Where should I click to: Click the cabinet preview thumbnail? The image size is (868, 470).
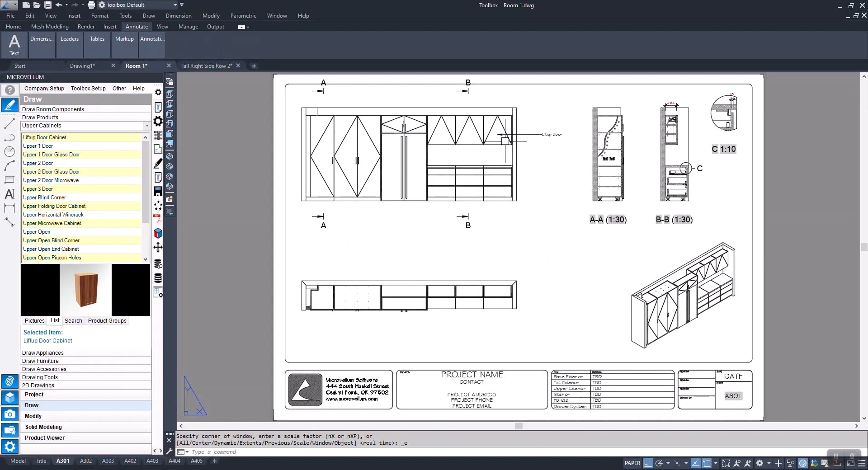click(x=85, y=290)
